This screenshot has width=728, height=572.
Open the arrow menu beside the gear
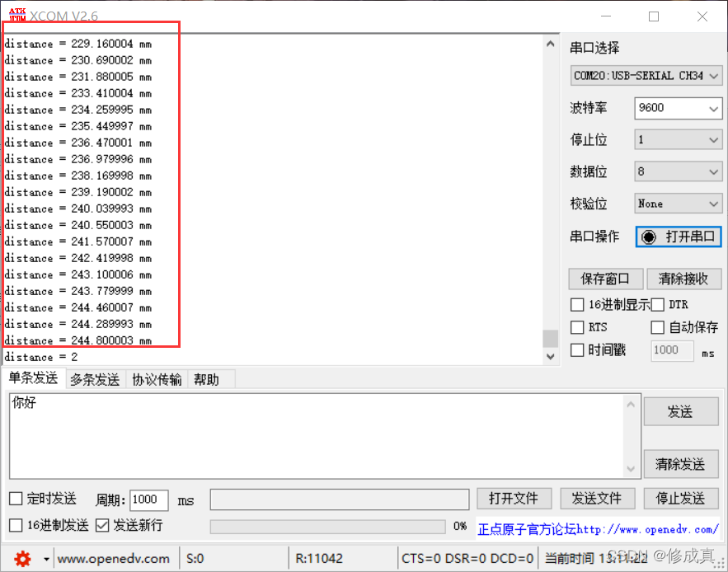pyautogui.click(x=46, y=559)
